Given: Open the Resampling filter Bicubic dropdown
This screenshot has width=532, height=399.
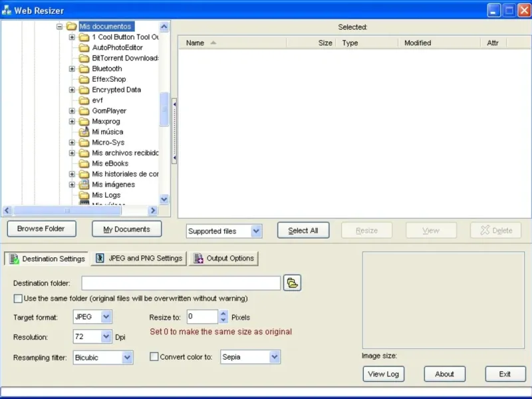Looking at the screenshot, I should point(127,357).
